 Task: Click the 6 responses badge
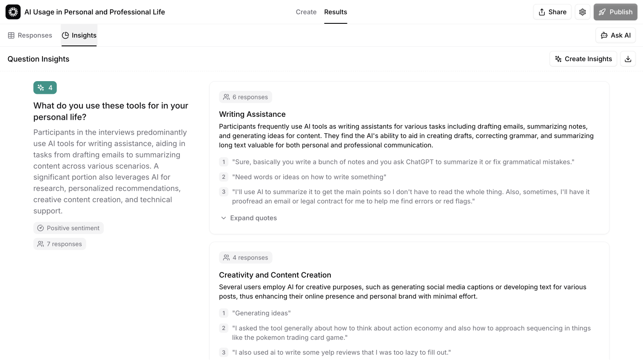[245, 97]
